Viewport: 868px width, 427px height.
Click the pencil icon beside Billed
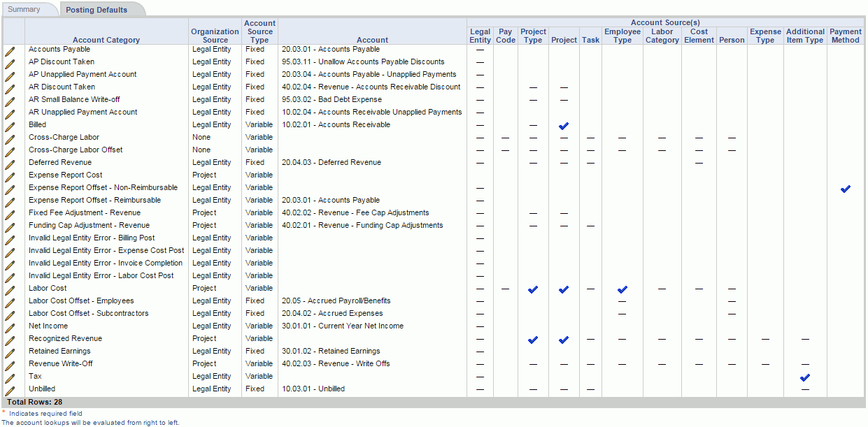click(x=10, y=126)
